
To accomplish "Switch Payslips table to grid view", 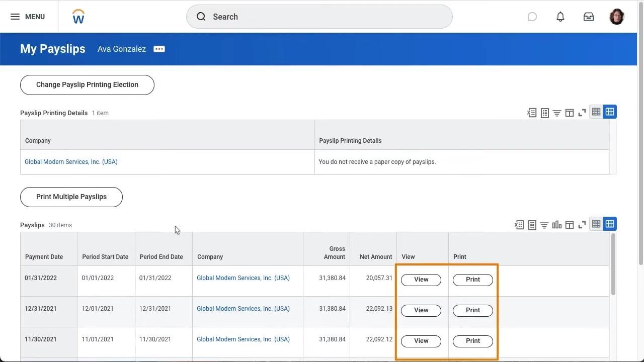I will coord(610,224).
